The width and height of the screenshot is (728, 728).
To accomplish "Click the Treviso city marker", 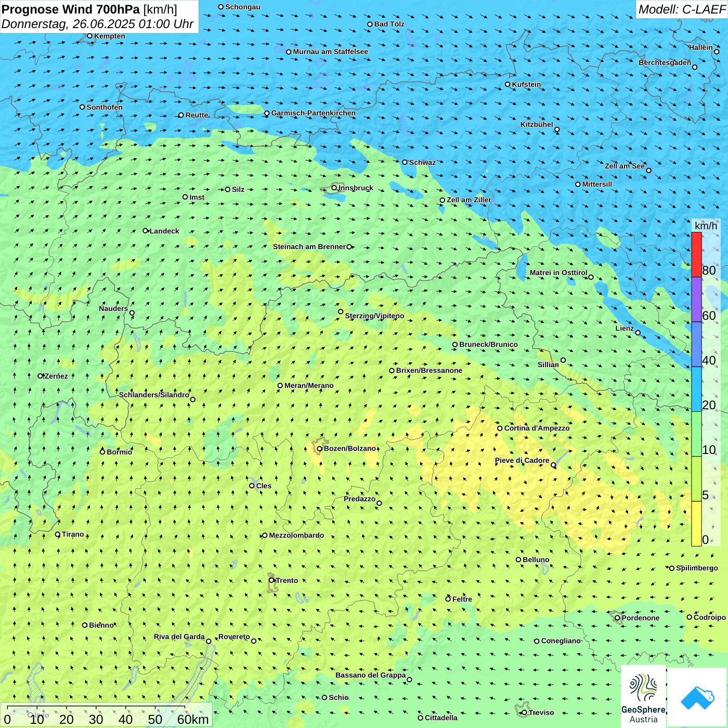I will point(524,712).
